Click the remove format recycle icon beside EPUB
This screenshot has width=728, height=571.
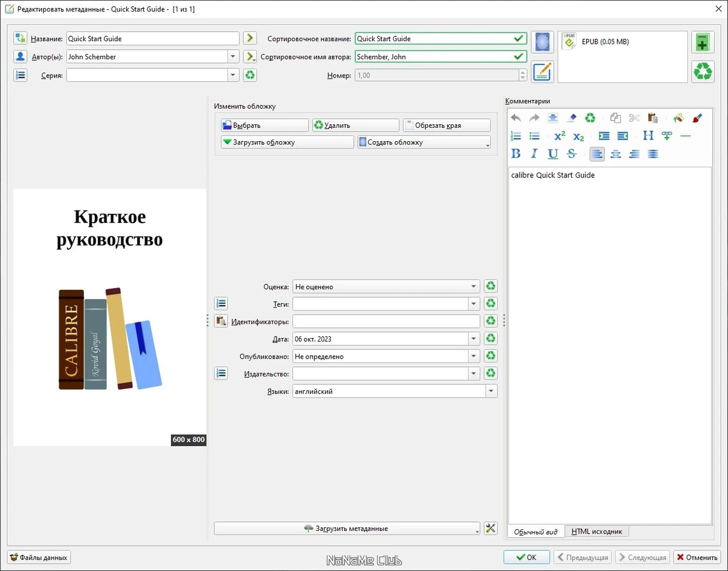(703, 72)
